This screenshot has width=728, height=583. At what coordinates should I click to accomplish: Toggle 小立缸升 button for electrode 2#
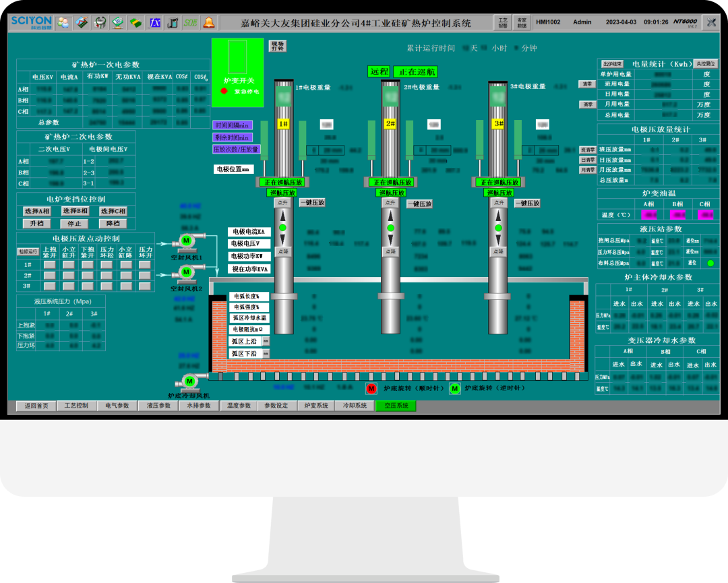click(x=69, y=276)
